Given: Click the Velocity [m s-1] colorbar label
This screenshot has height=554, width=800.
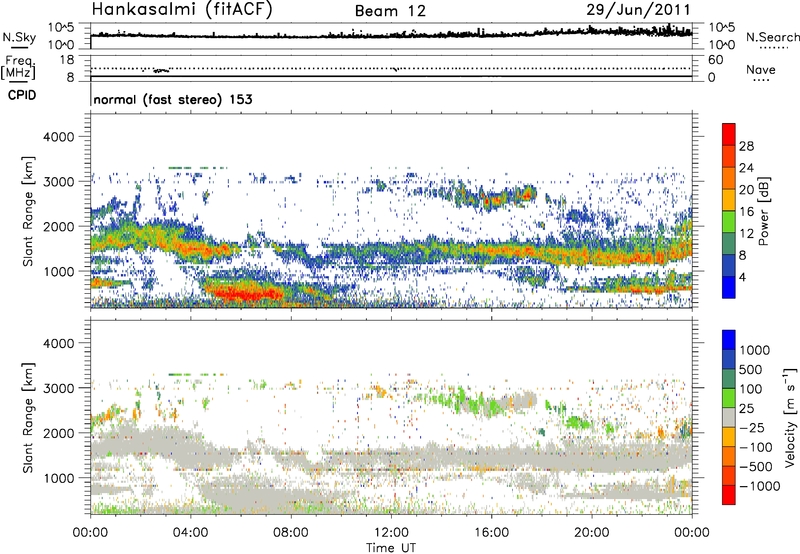Looking at the screenshot, I should [789, 417].
